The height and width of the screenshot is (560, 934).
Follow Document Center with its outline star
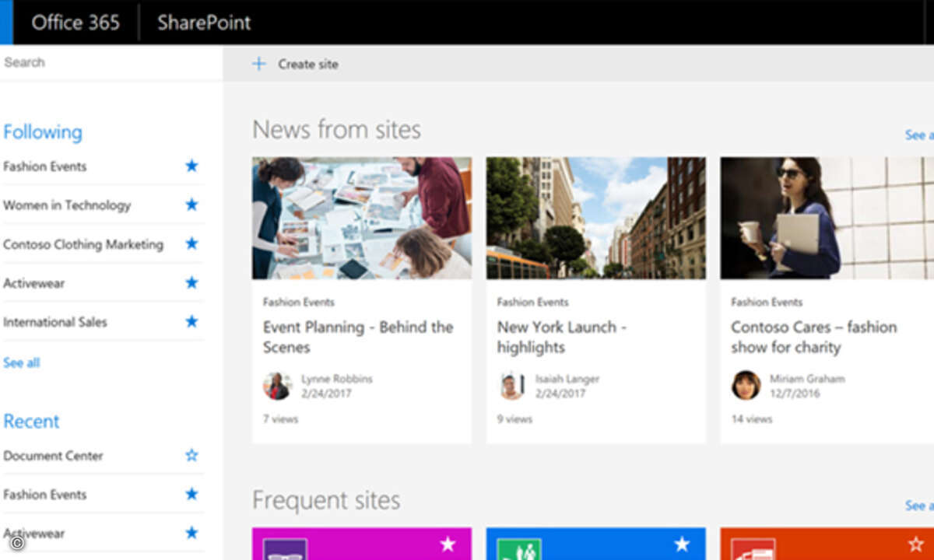click(191, 455)
